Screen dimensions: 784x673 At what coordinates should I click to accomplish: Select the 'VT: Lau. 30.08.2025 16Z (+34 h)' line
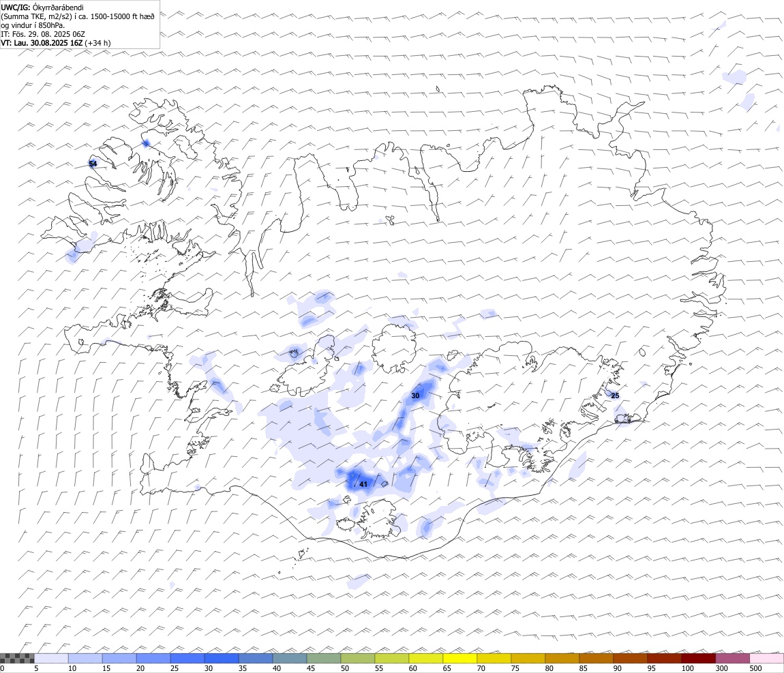tap(56, 43)
